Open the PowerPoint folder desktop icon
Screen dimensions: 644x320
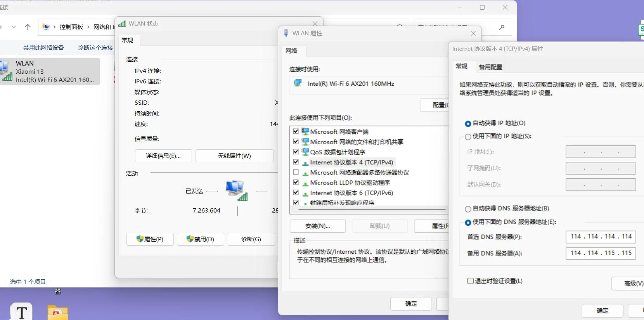coord(58,313)
